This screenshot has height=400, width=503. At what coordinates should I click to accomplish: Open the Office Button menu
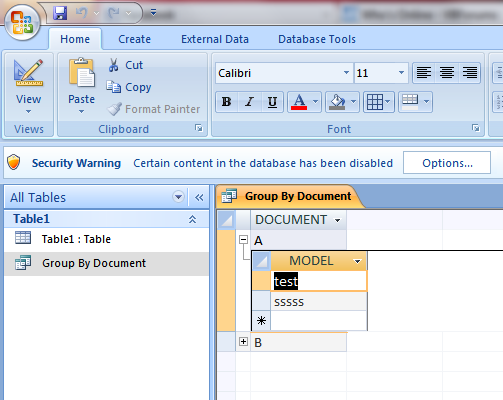tap(22, 23)
